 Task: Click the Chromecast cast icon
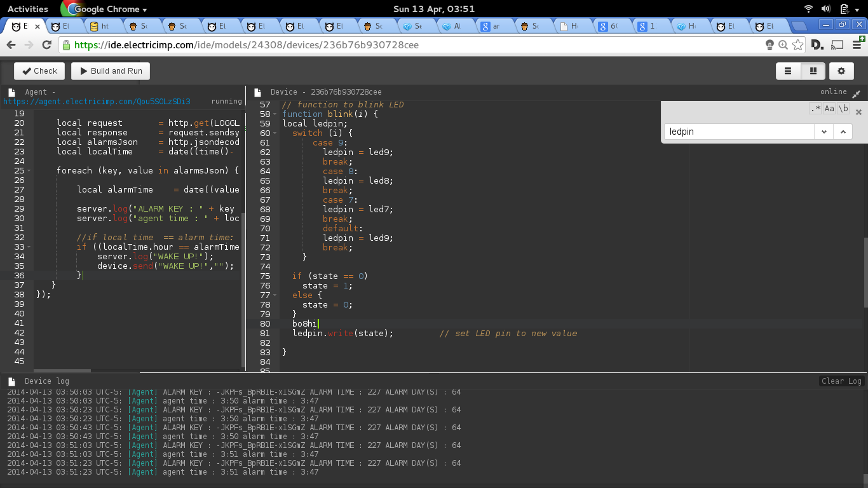(x=837, y=45)
